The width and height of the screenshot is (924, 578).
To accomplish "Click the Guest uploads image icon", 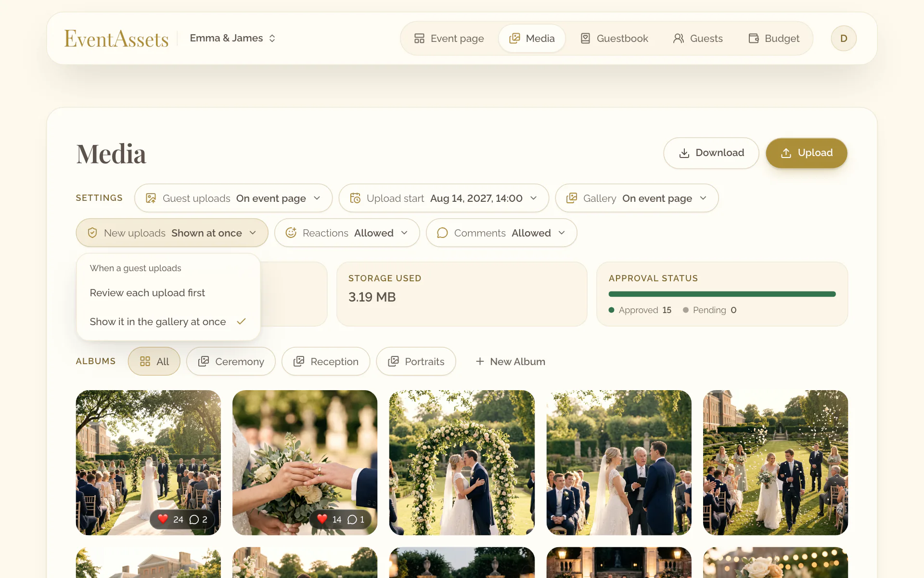I will click(x=151, y=198).
